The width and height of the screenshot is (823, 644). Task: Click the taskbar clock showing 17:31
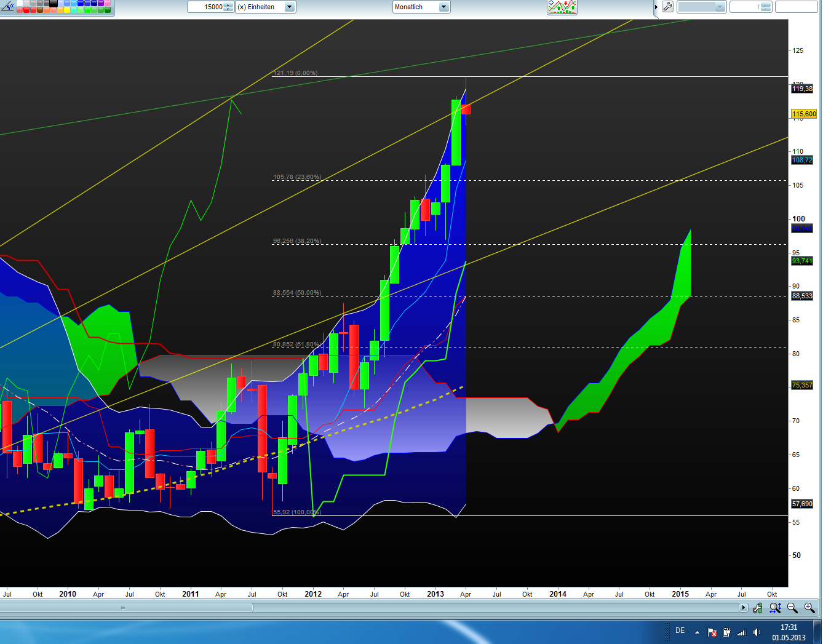coord(789,632)
